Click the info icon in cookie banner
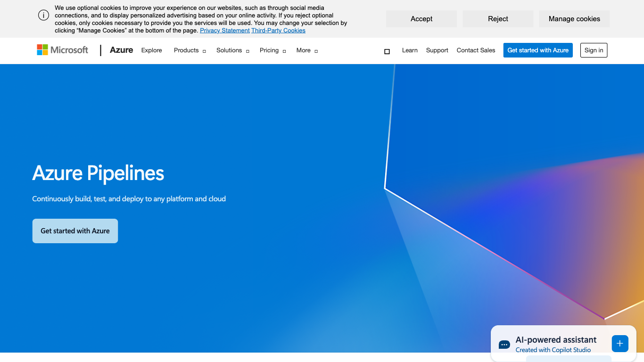Image resolution: width=644 pixels, height=362 pixels. click(44, 15)
